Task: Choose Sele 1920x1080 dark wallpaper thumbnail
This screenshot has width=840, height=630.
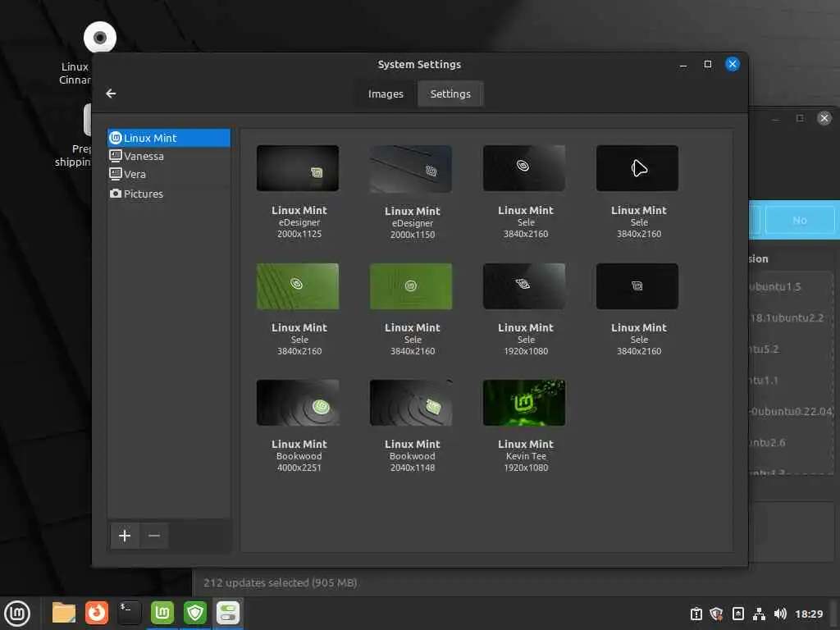Action: (524, 286)
